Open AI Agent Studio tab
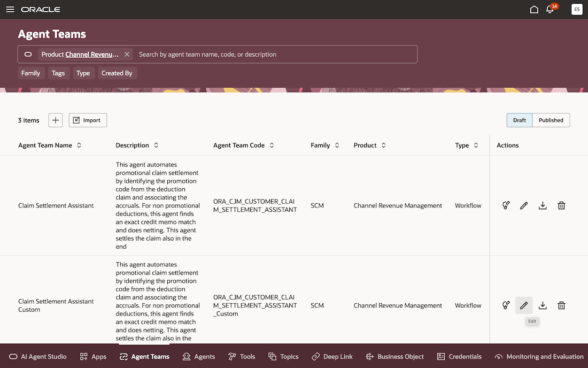 [38, 356]
